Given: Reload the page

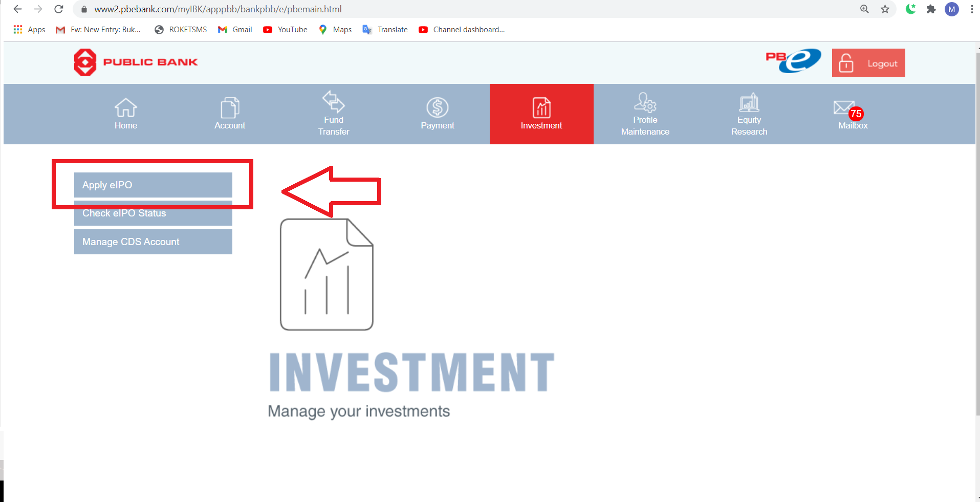Looking at the screenshot, I should point(59,9).
